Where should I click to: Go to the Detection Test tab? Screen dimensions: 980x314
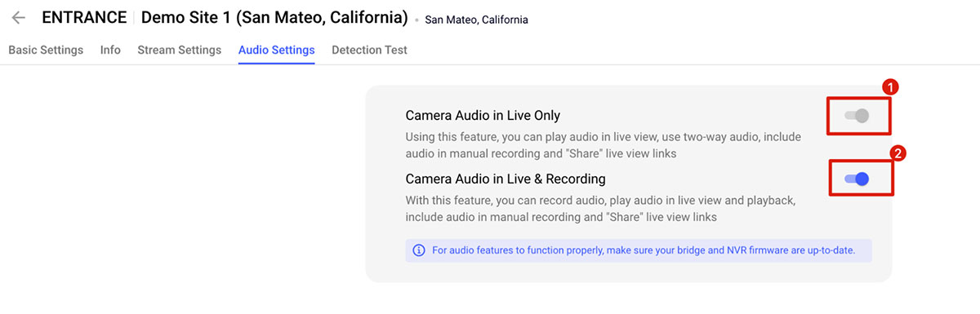pyautogui.click(x=369, y=50)
